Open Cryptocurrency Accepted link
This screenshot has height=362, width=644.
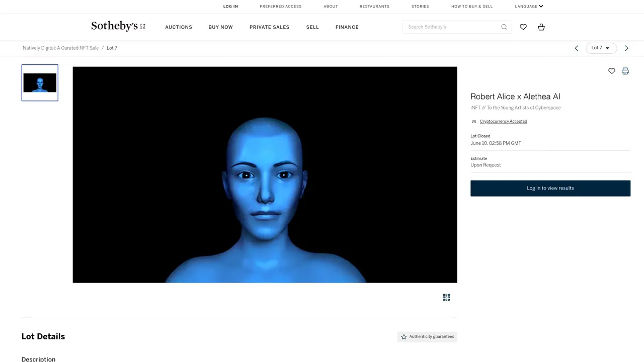coord(503,121)
